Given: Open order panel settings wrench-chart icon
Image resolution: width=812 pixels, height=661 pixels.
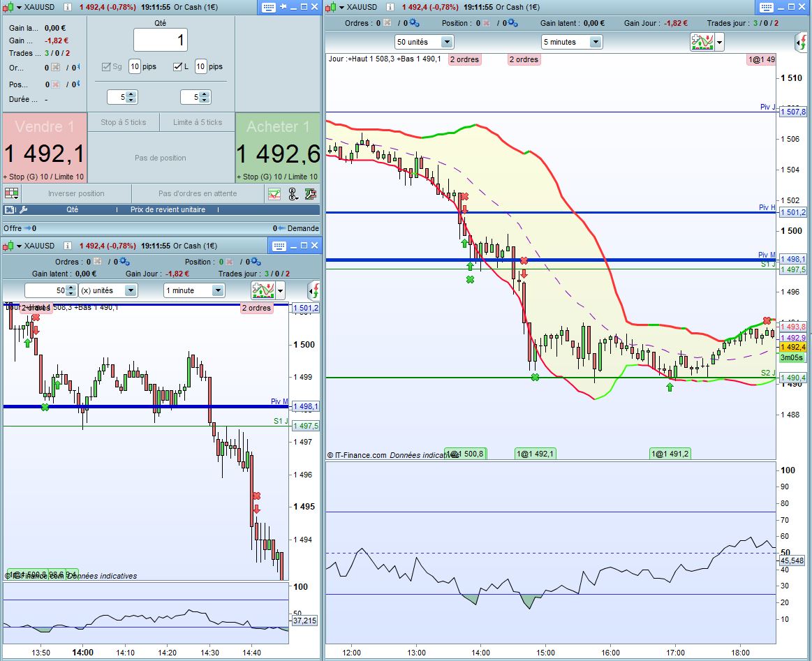Looking at the screenshot, I should [310, 194].
